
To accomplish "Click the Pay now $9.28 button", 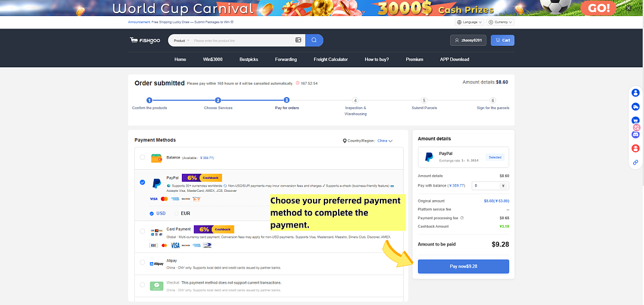I will pos(463,266).
